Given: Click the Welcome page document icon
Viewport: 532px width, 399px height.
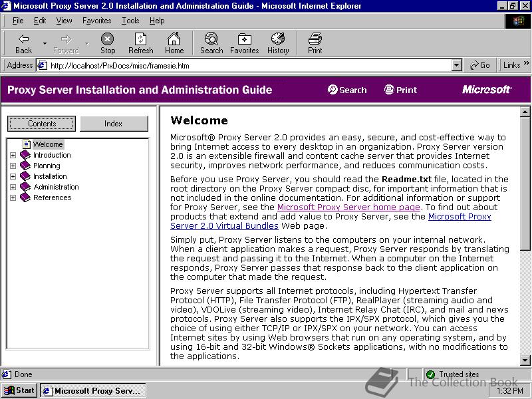Looking at the screenshot, I should (26, 144).
